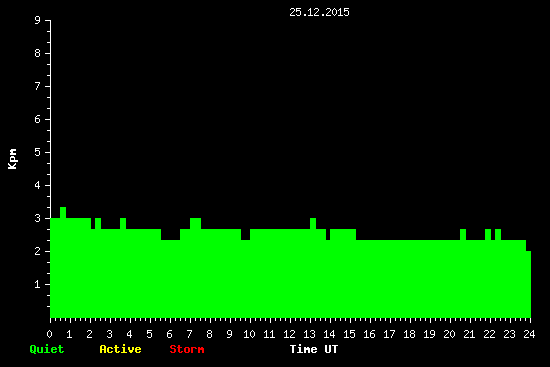Click the green bump above hour 7
This screenshot has width=550, height=367.
click(x=195, y=223)
